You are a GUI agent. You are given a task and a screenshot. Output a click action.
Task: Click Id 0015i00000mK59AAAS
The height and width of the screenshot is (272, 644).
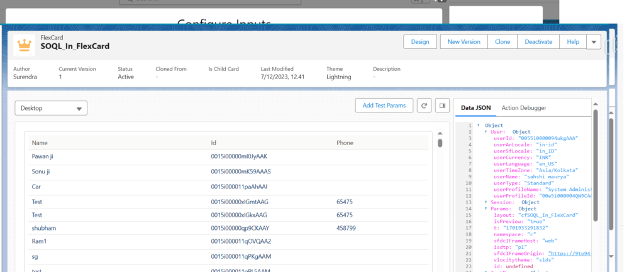pos(241,171)
